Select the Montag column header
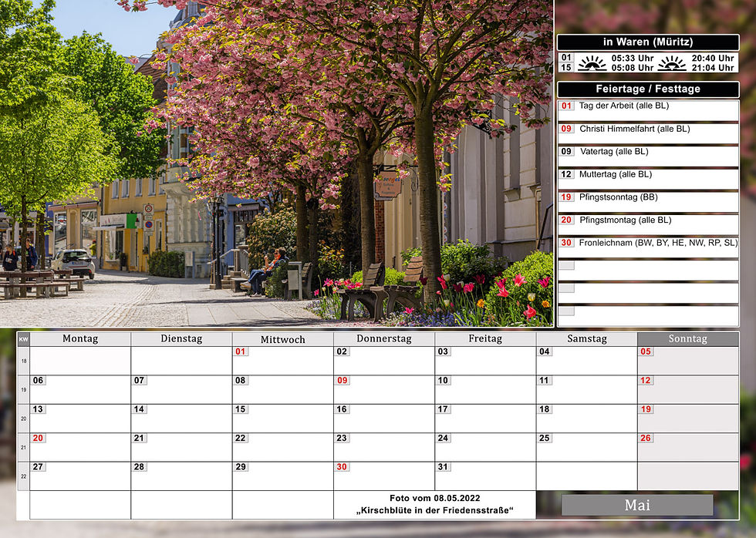This screenshot has height=538, width=756. (x=80, y=339)
